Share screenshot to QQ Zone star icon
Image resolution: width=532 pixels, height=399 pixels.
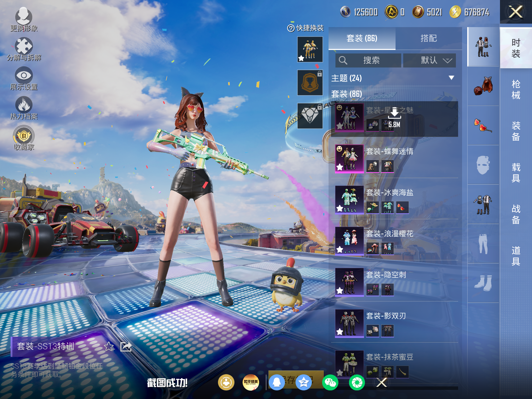point(304,382)
